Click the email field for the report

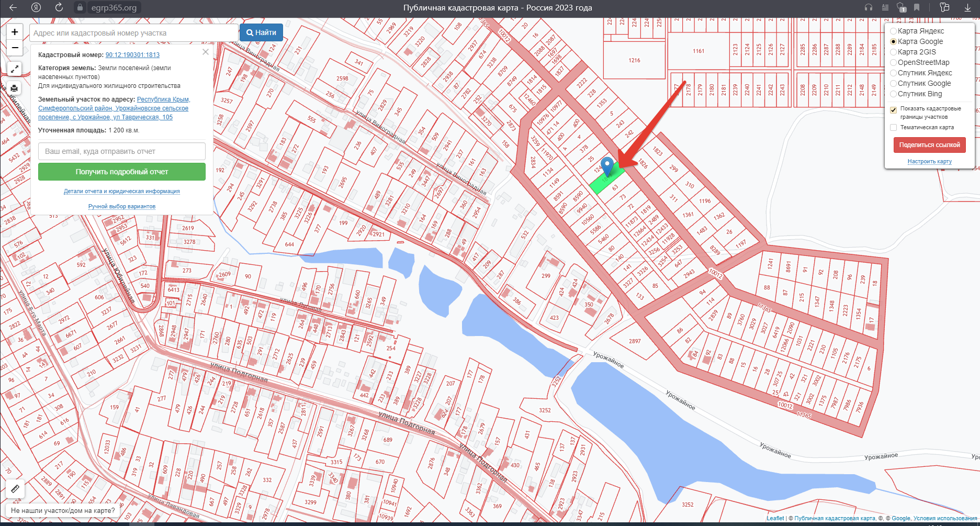122,151
